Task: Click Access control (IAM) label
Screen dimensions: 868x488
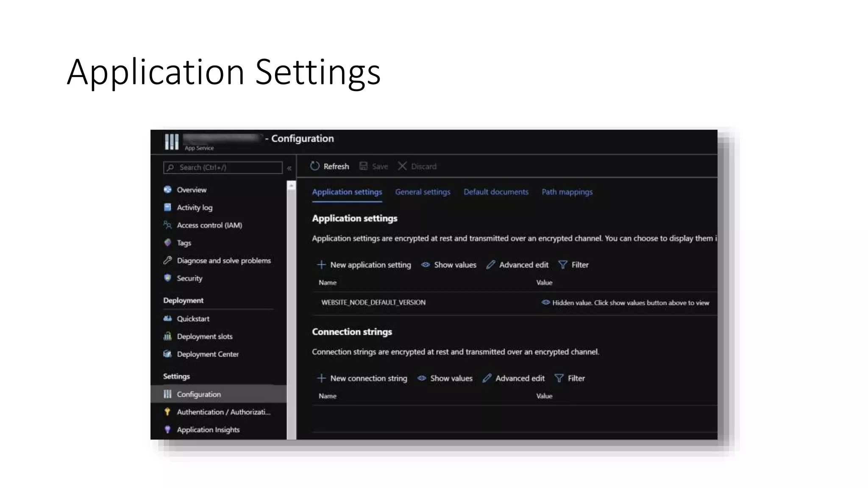Action: pyautogui.click(x=209, y=225)
